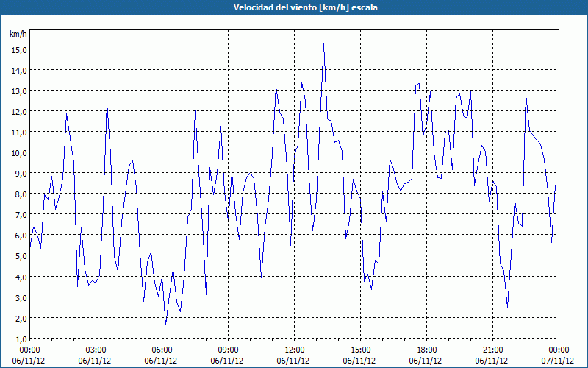Viewport: 588px width, 368px height.
Task: Select the '12,0' y-axis value
Action: [x=18, y=111]
